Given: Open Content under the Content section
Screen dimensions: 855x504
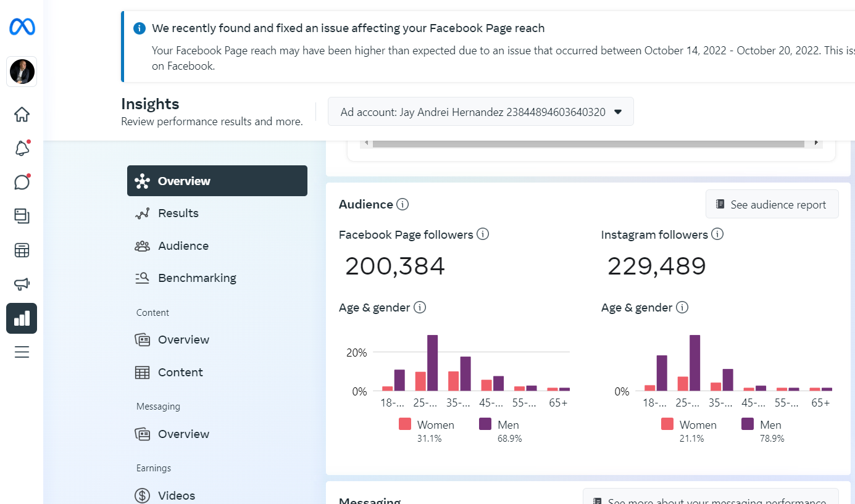Looking at the screenshot, I should (180, 373).
